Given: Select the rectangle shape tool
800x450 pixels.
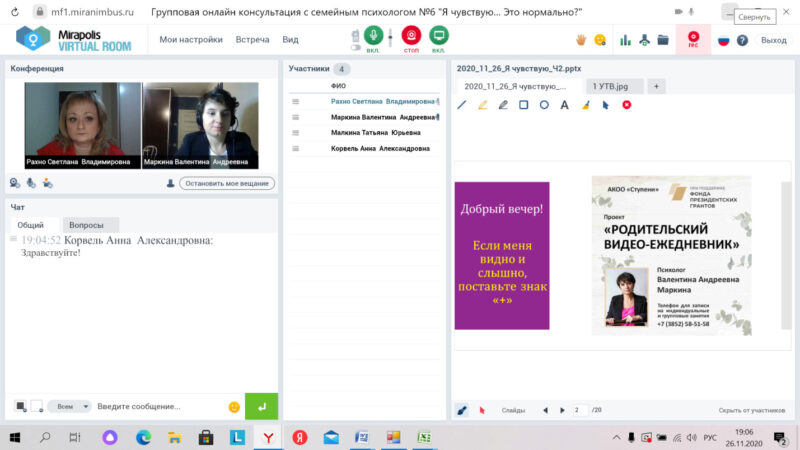Looking at the screenshot, I should click(523, 105).
